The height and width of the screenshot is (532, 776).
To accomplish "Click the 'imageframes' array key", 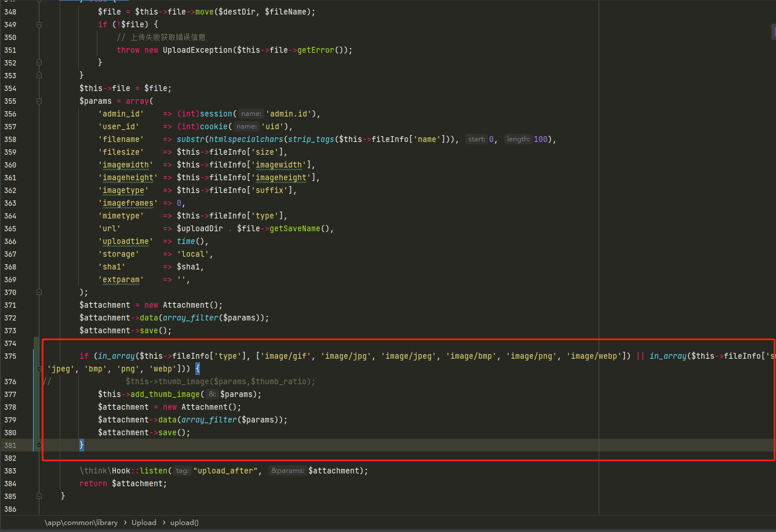I will click(x=128, y=203).
